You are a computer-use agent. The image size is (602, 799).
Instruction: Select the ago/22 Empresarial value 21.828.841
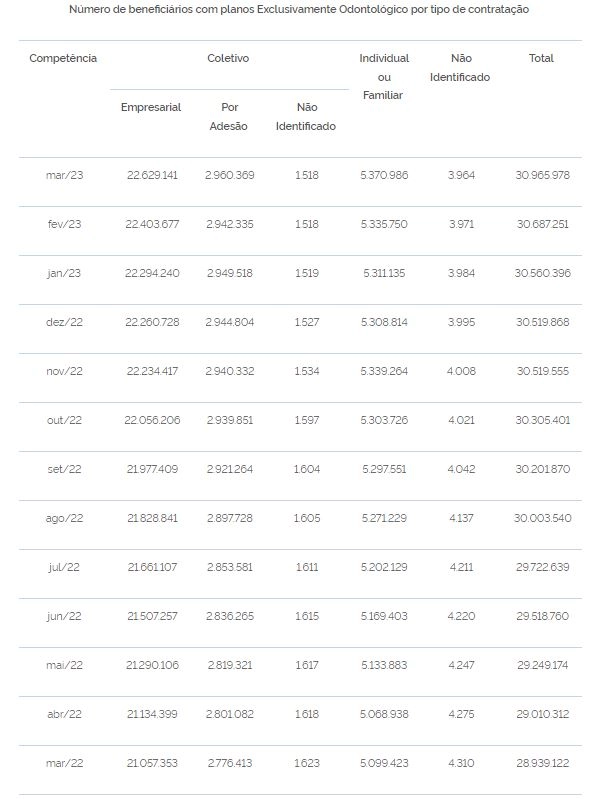tap(152, 518)
